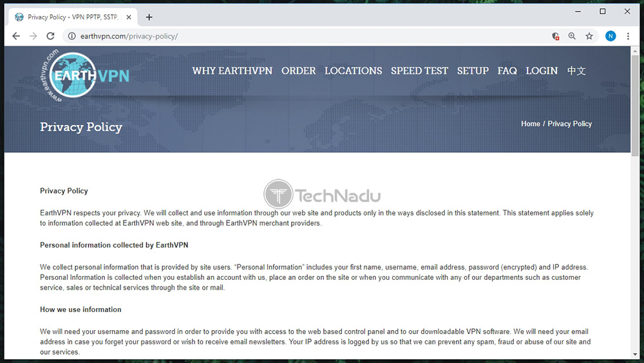Close the Chrome window
The height and width of the screenshot is (363, 644).
pos(627,12)
